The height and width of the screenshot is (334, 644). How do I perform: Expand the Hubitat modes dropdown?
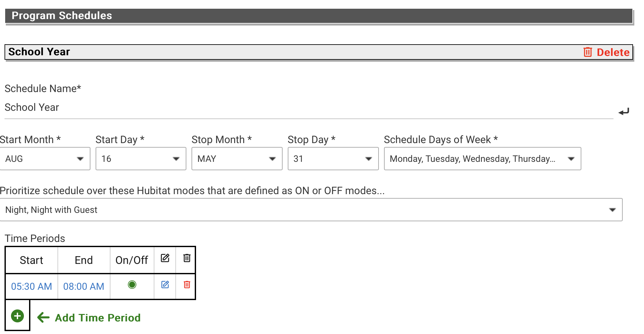tap(311, 210)
